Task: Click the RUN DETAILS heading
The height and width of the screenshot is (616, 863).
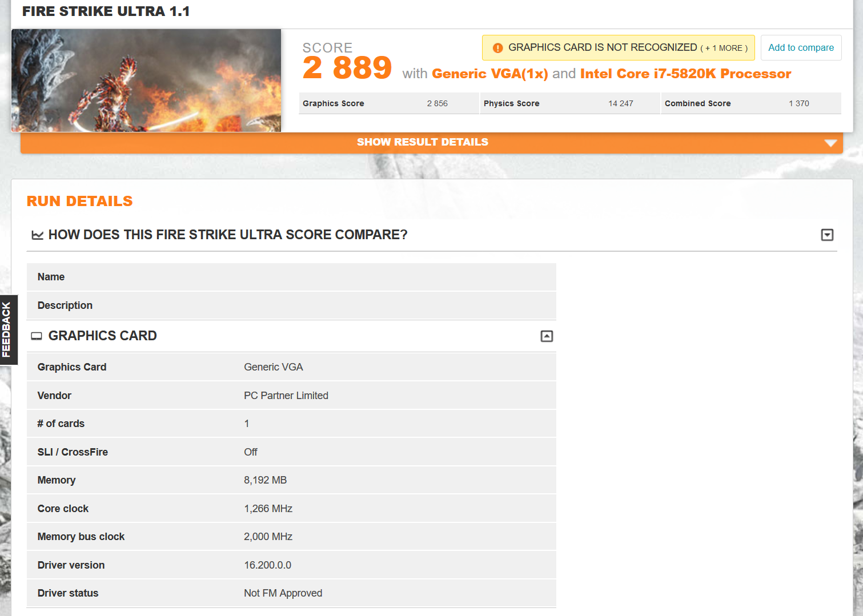Action: 79,202
